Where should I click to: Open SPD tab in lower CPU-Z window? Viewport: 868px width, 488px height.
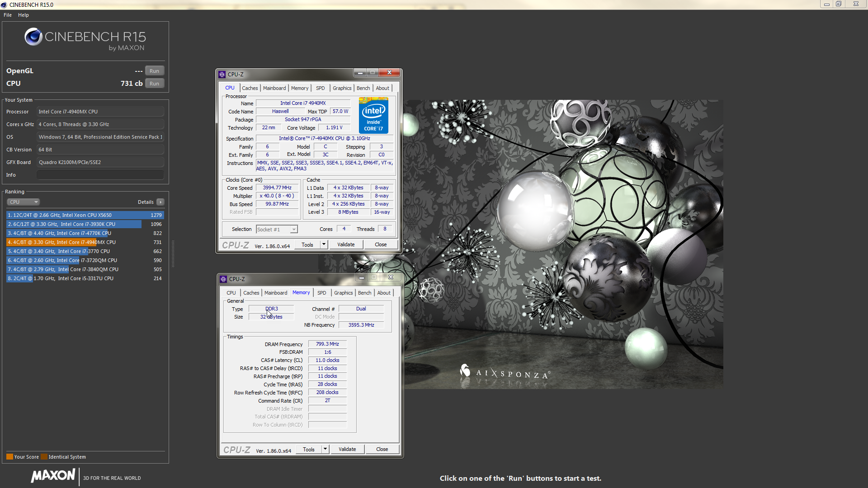point(322,293)
